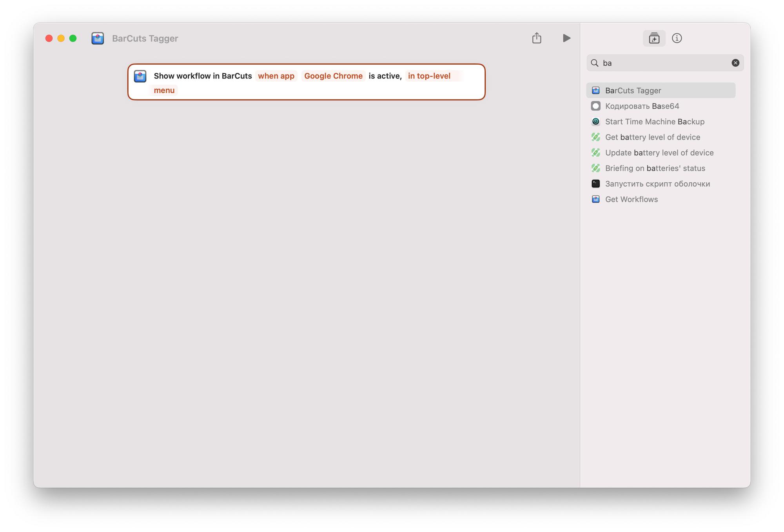
Task: Click the BarCuts icon in action card
Action: tap(140, 76)
